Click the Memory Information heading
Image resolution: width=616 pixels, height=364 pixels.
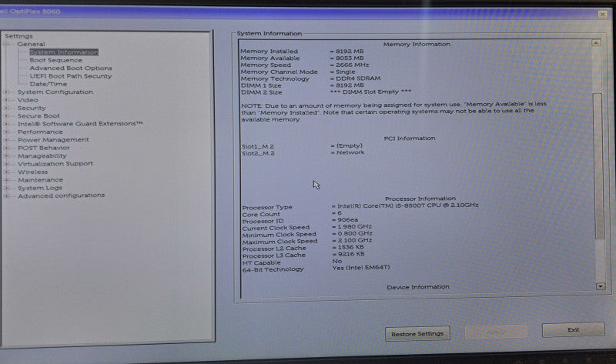pyautogui.click(x=417, y=45)
